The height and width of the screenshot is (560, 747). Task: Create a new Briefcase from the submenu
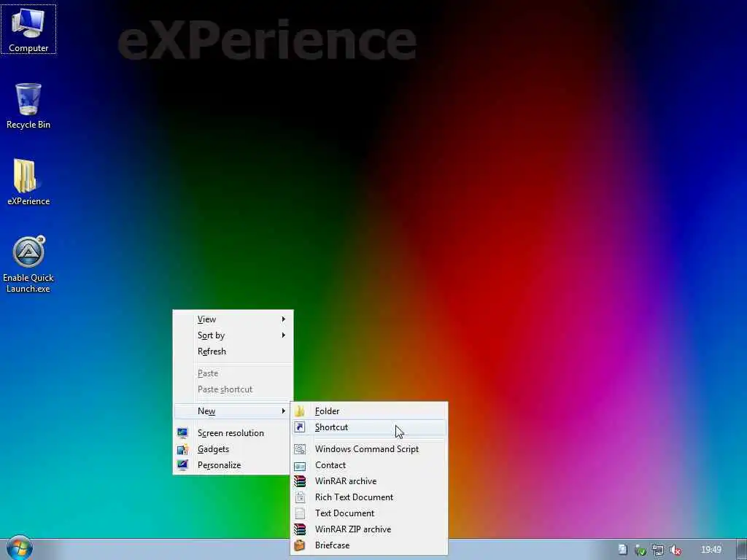pos(369,545)
